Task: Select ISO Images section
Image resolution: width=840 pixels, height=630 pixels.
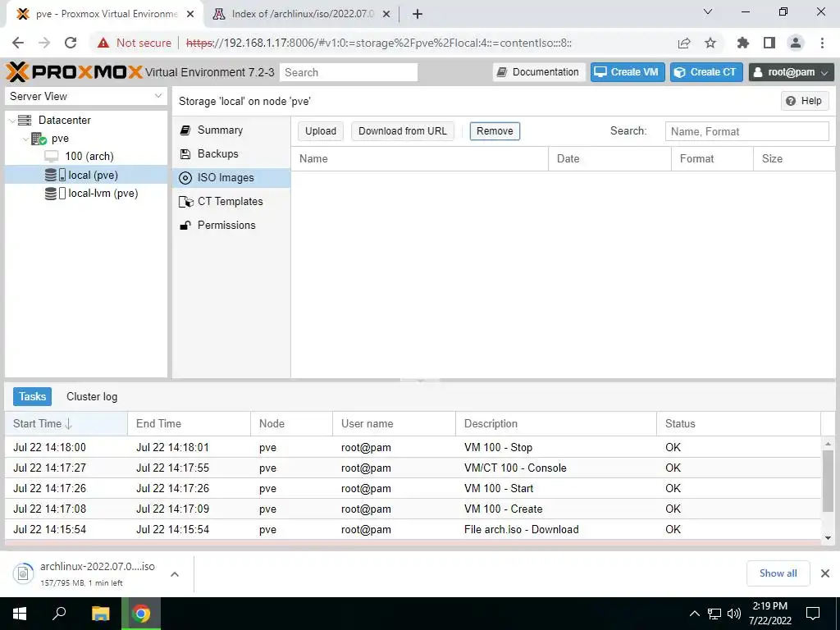Action: coord(231,178)
